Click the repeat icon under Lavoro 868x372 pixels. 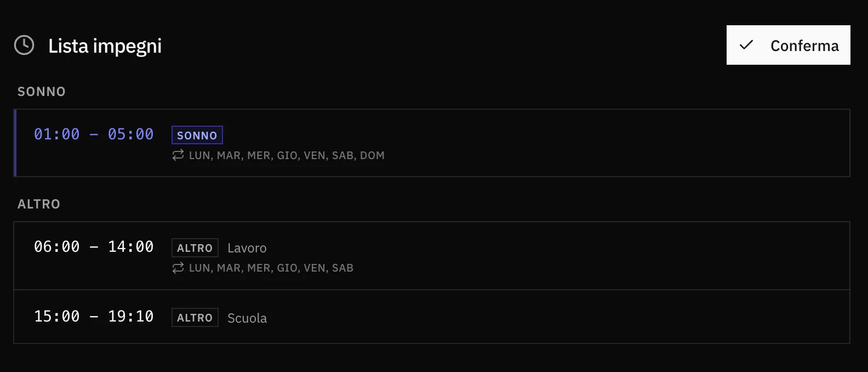(178, 268)
